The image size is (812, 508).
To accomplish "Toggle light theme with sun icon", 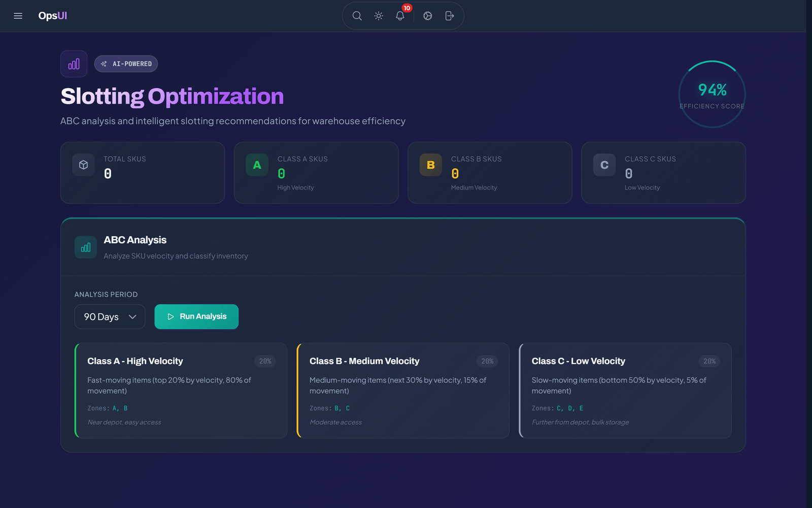I will (379, 16).
